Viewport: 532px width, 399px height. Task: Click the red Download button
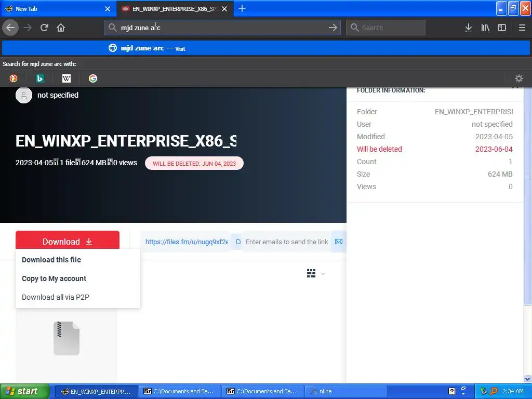click(x=67, y=241)
